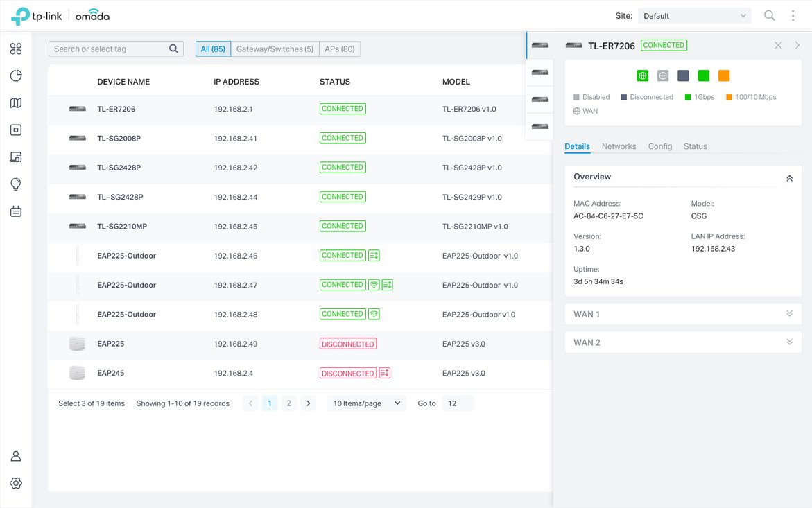Click the Account user icon
This screenshot has height=508, width=812.
click(16, 456)
